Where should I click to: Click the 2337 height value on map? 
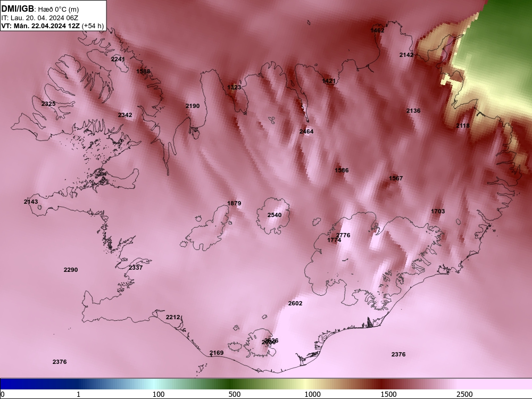[x=136, y=268]
